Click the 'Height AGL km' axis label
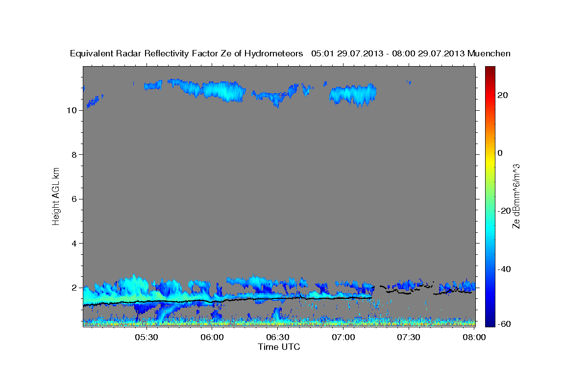The height and width of the screenshot is (392, 588). point(56,196)
